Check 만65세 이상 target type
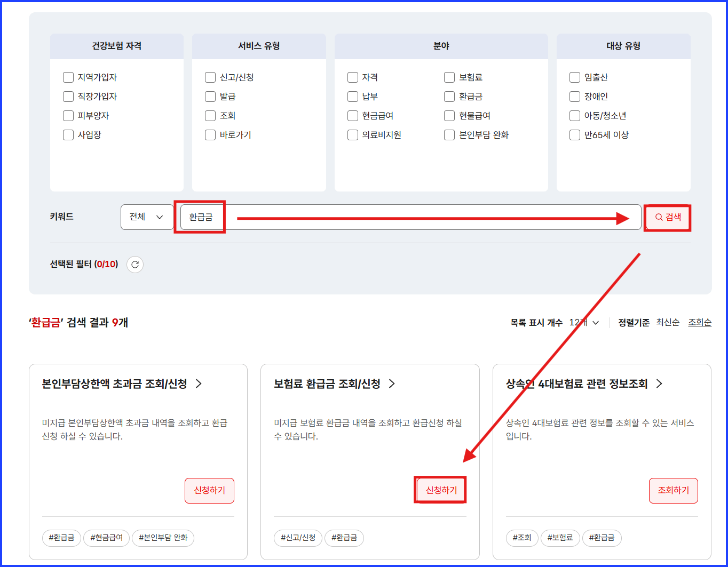The height and width of the screenshot is (567, 728). pyautogui.click(x=574, y=135)
